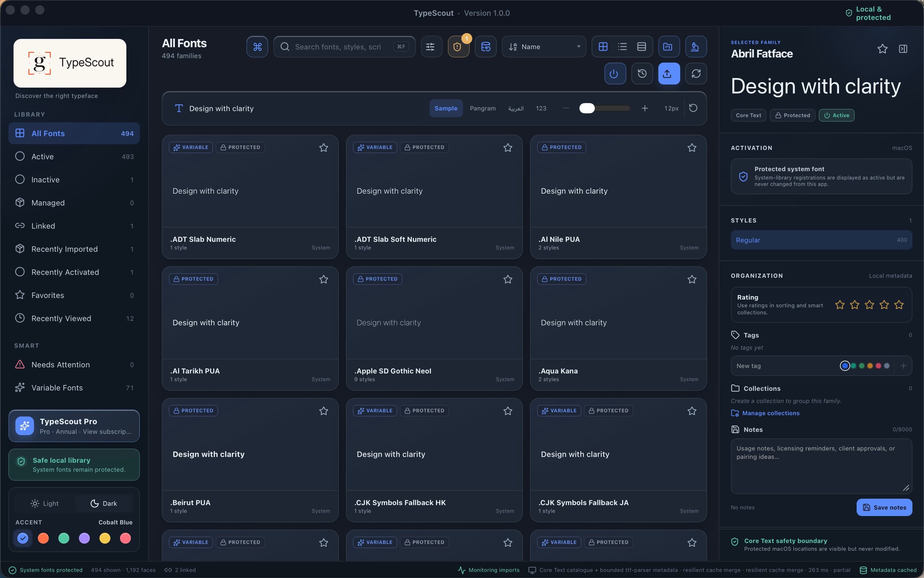Screen dimensions: 924x578
Task: Collapse the detail side panel
Action: coord(903,49)
